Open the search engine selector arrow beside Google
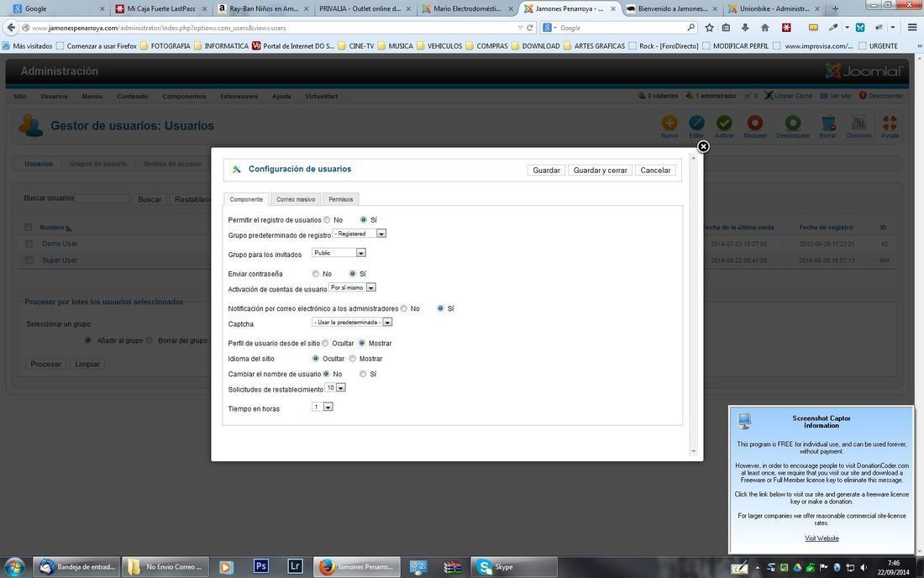The image size is (924, 578). coord(555,28)
